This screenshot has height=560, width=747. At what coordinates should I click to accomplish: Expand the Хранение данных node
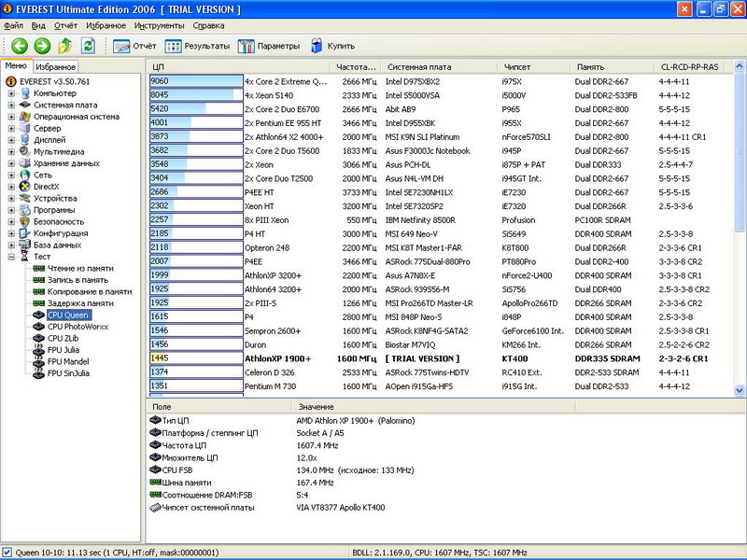pyautogui.click(x=11, y=163)
